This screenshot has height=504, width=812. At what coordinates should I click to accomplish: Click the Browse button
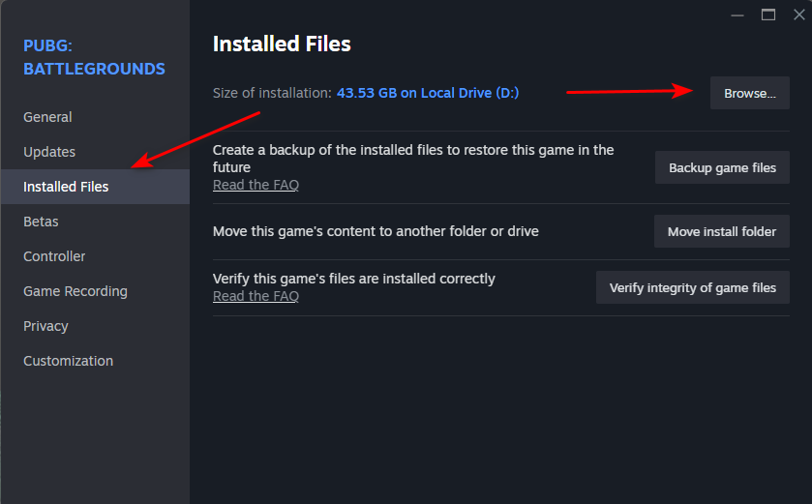[750, 94]
